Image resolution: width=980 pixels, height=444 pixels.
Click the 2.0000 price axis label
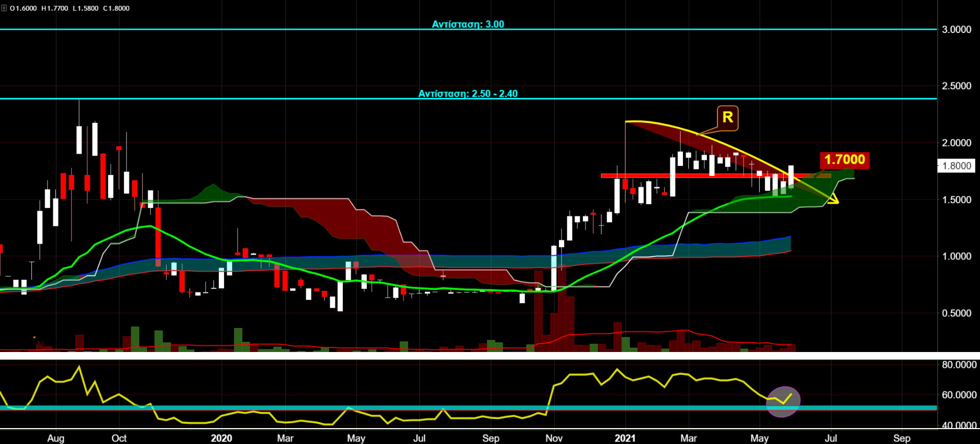click(x=957, y=143)
